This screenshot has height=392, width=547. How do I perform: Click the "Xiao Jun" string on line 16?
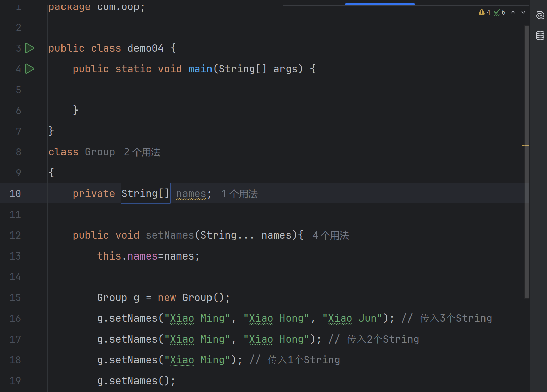[352, 318]
